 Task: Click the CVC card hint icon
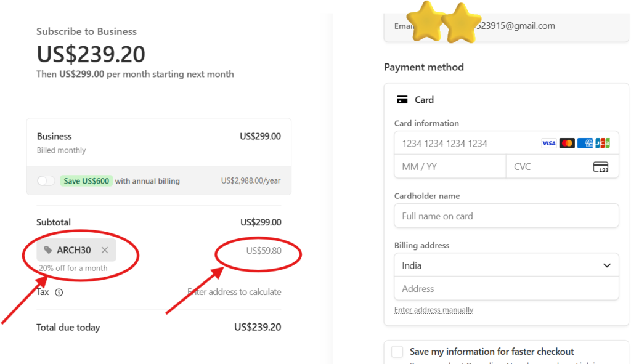601,167
